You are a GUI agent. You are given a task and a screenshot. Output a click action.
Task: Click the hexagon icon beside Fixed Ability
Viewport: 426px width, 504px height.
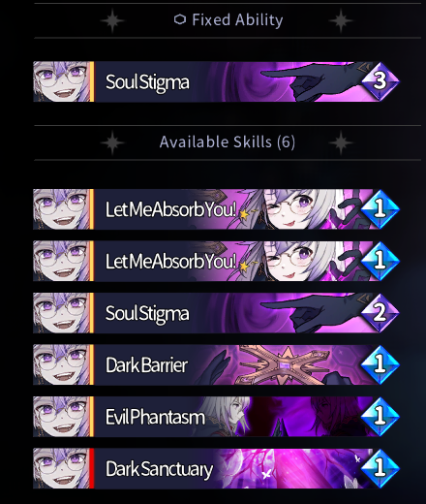(x=180, y=19)
